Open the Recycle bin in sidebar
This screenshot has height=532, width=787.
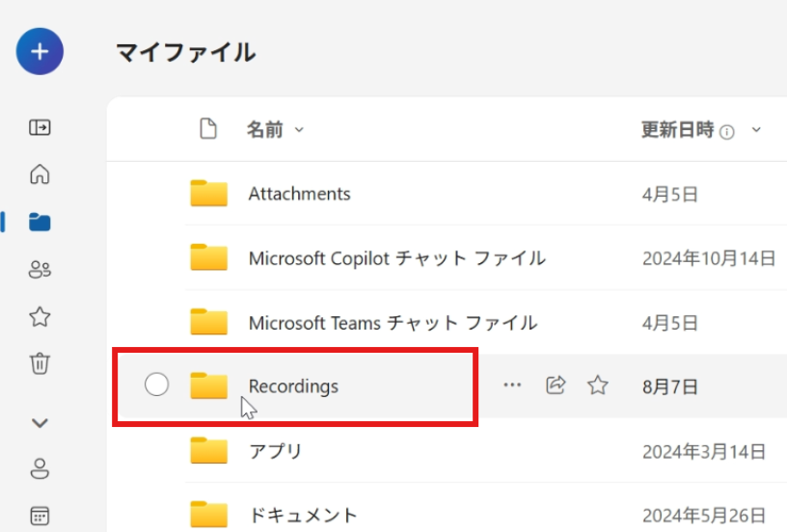click(x=40, y=363)
